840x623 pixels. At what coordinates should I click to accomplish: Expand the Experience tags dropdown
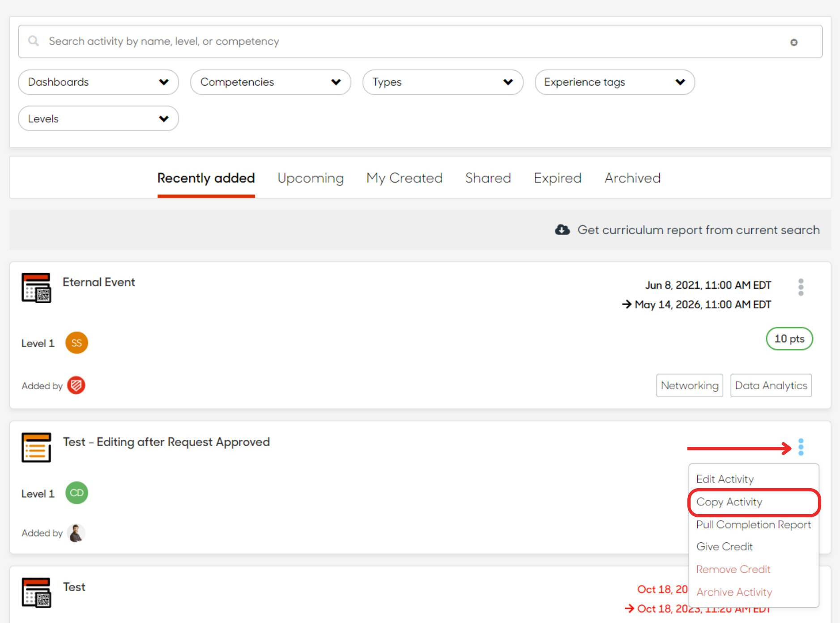[x=614, y=82]
